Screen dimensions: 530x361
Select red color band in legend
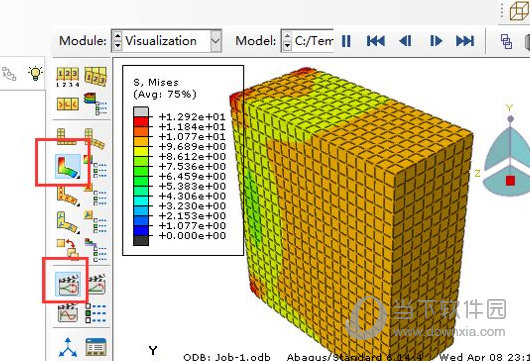(141, 122)
